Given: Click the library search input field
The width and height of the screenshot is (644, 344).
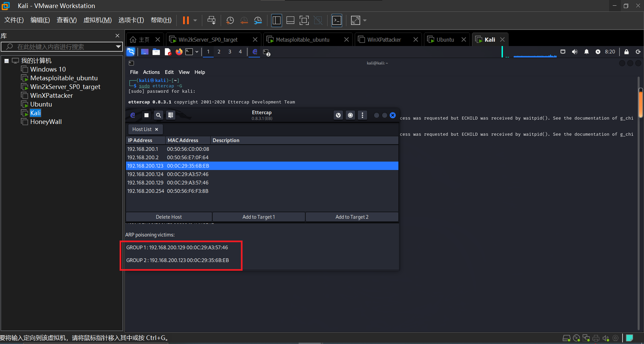Looking at the screenshot, I should 61,47.
